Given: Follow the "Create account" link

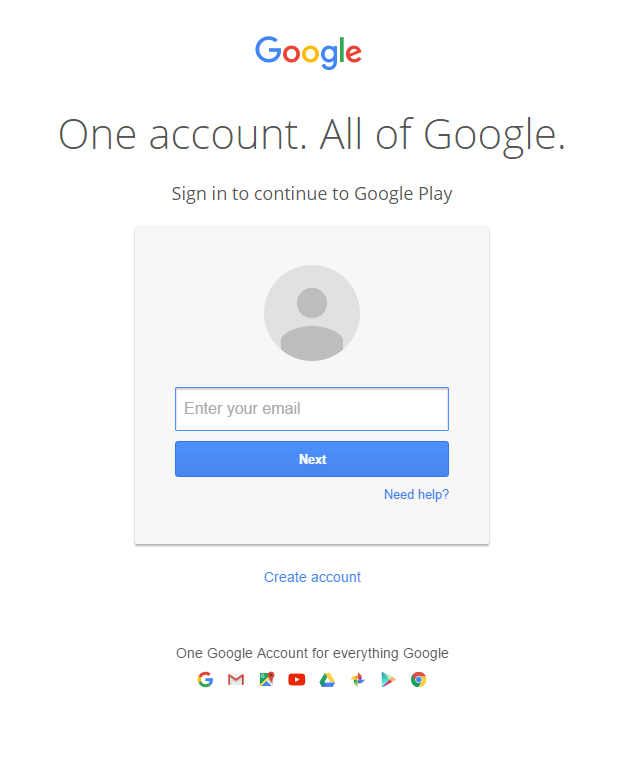Looking at the screenshot, I should coord(312,577).
